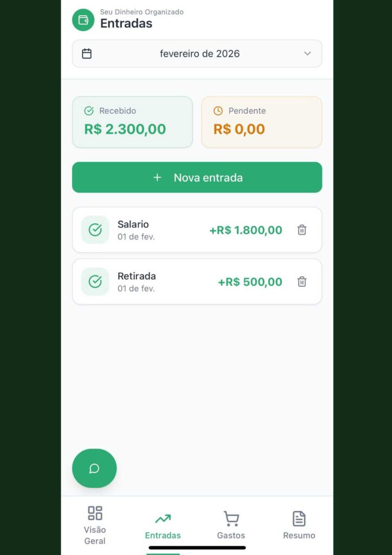The height and width of the screenshot is (555, 392).
Task: Delete the Salario entry with trash icon
Action: (x=302, y=230)
